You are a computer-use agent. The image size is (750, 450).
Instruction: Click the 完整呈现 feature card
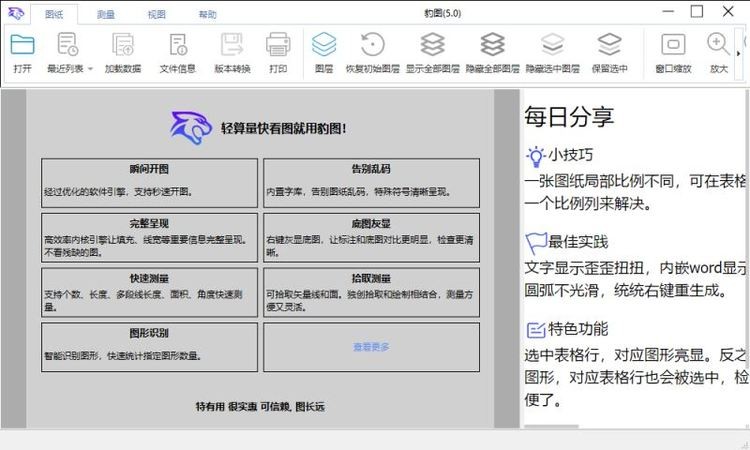click(149, 238)
